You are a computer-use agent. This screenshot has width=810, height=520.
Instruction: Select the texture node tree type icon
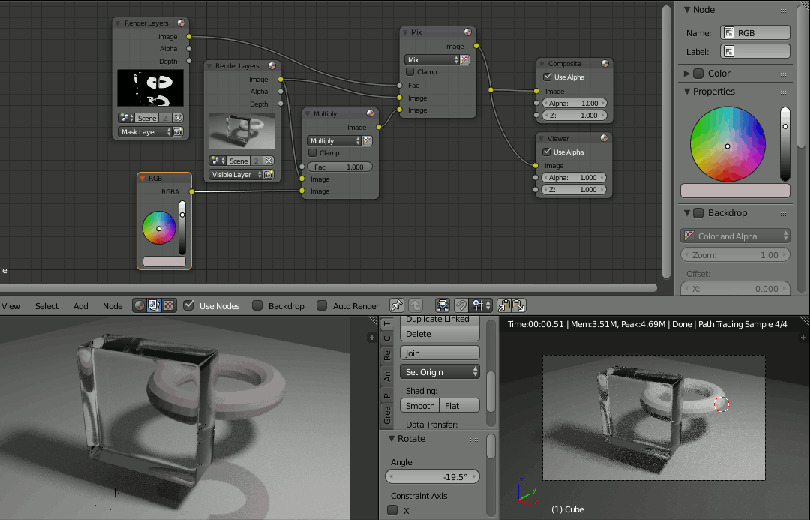(168, 306)
